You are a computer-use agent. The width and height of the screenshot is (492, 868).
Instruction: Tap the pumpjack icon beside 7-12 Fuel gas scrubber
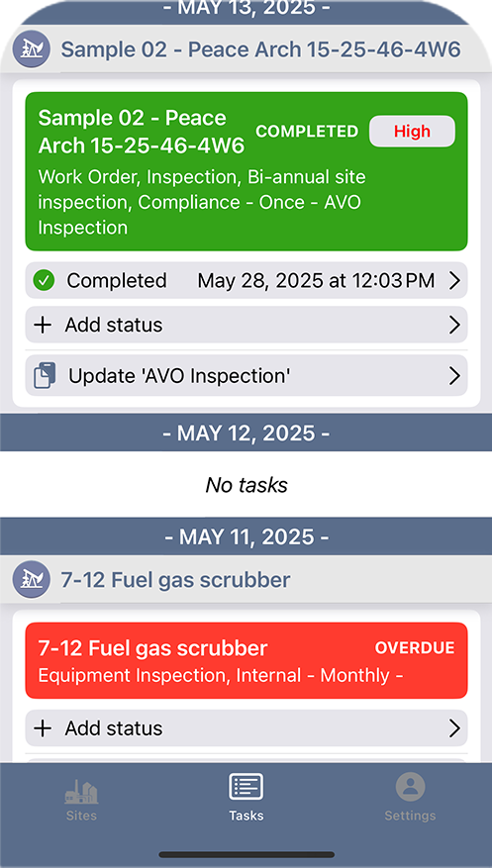tap(32, 580)
